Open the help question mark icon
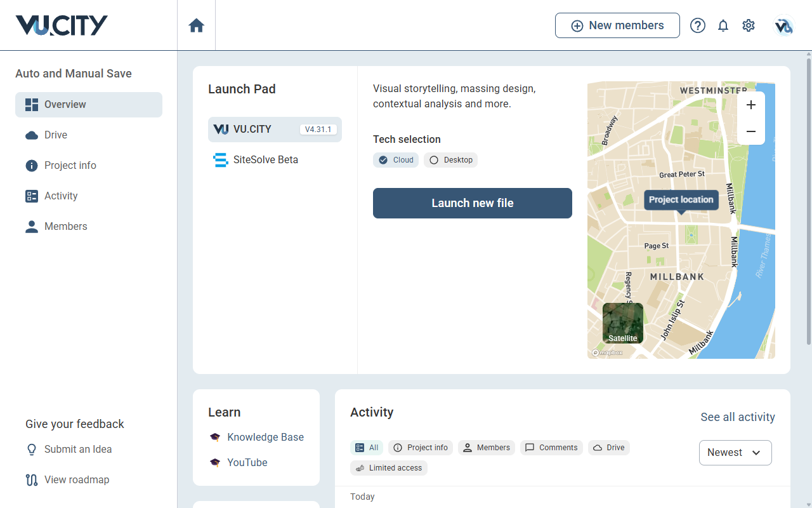Viewport: 812px width, 508px height. coord(698,25)
